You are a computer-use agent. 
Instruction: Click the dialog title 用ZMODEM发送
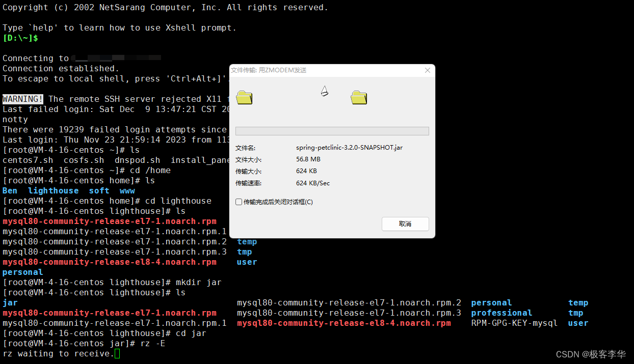tap(269, 70)
